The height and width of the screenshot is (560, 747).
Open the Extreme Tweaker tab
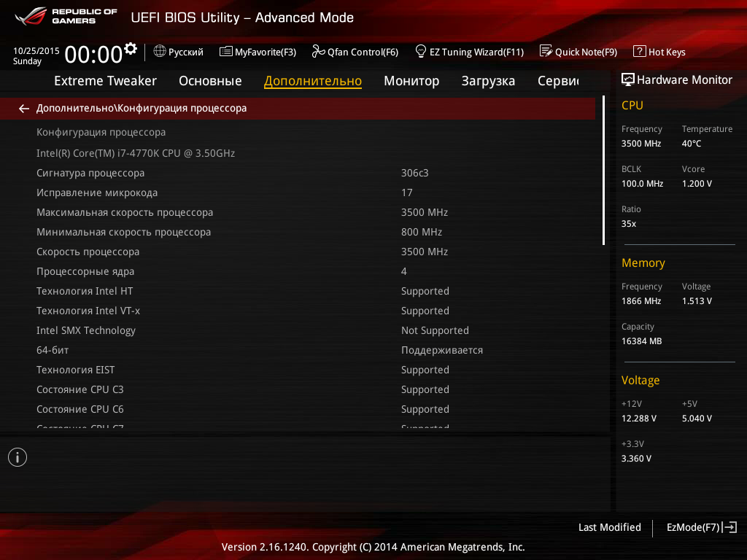pyautogui.click(x=105, y=81)
